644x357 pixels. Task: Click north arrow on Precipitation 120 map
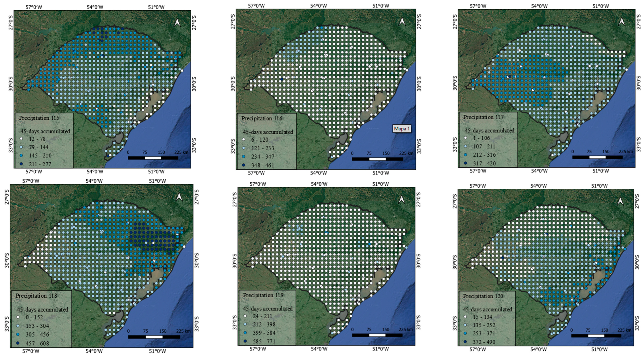coord(620,201)
